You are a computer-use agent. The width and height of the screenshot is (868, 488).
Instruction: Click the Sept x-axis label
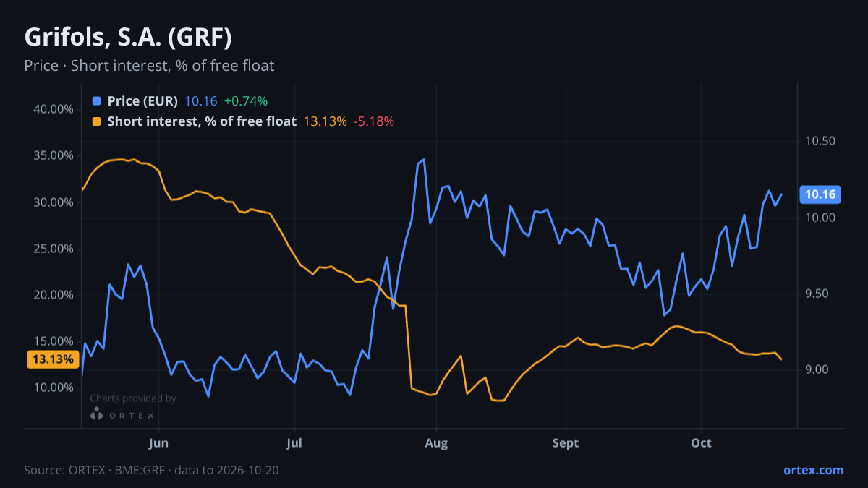[x=566, y=443]
